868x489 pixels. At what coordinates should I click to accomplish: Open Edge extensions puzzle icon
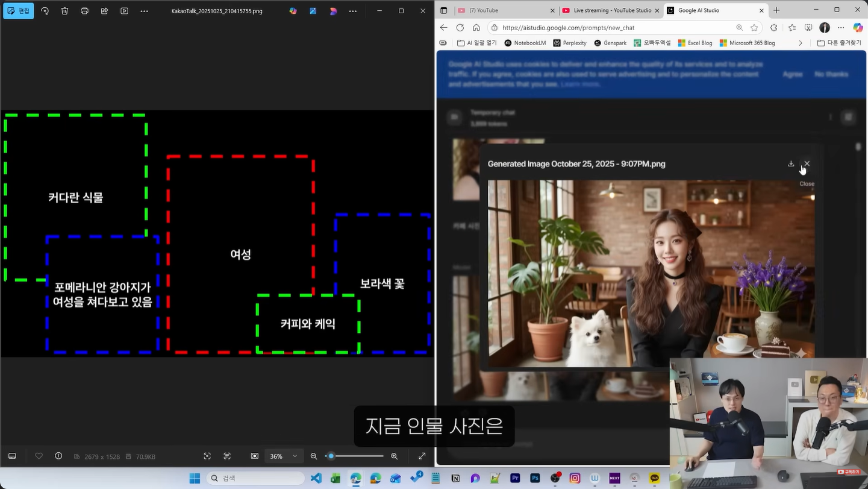pyautogui.click(x=774, y=28)
